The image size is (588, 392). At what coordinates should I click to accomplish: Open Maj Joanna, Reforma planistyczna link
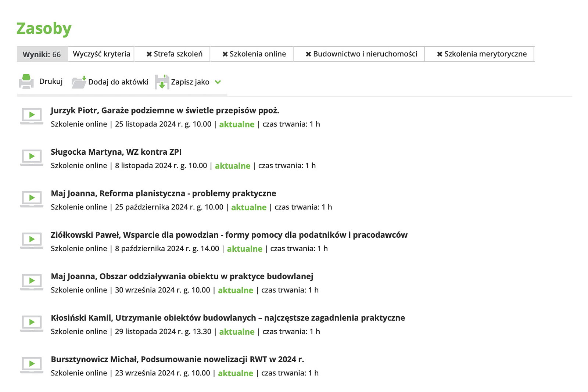click(164, 194)
